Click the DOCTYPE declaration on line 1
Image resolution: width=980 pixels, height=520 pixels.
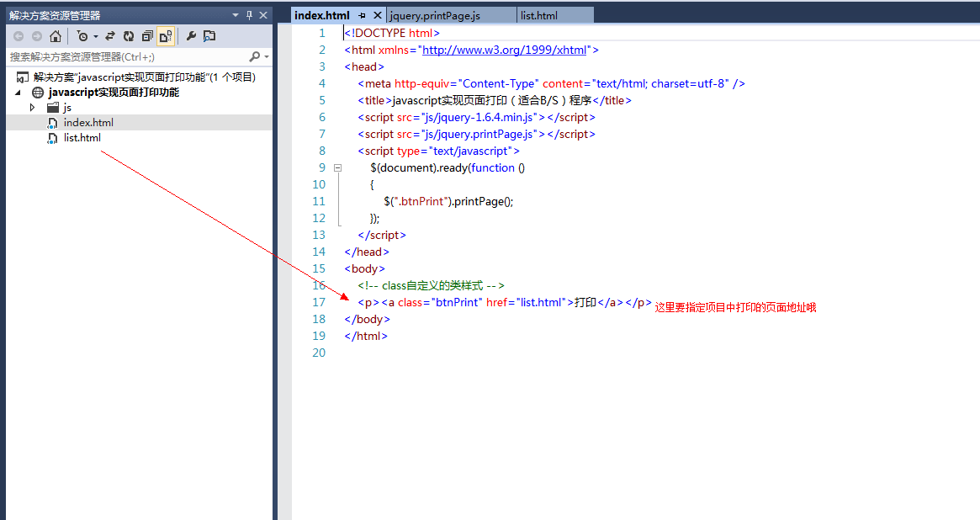click(392, 33)
